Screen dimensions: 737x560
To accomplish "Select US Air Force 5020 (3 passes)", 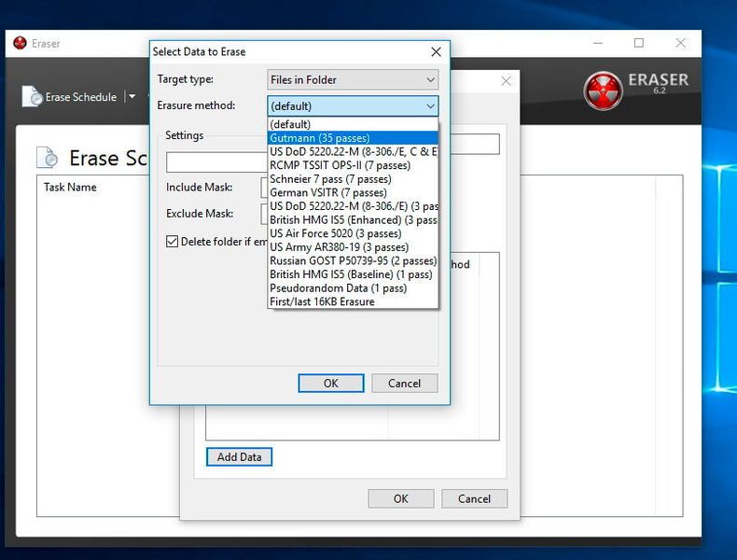I will 353,233.
